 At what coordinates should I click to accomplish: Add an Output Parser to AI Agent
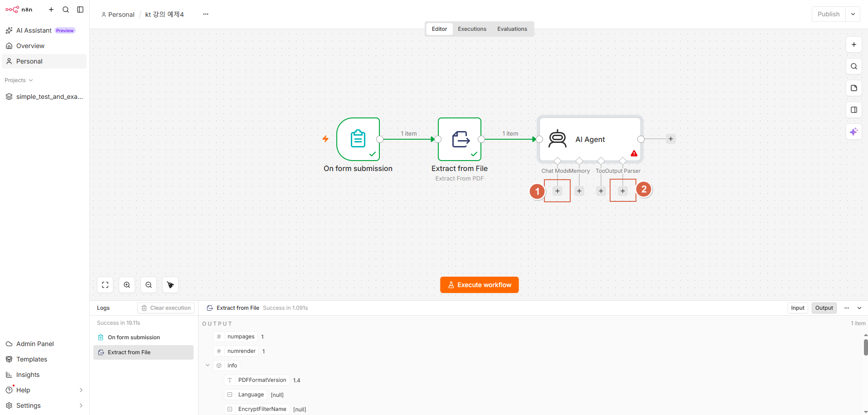623,191
